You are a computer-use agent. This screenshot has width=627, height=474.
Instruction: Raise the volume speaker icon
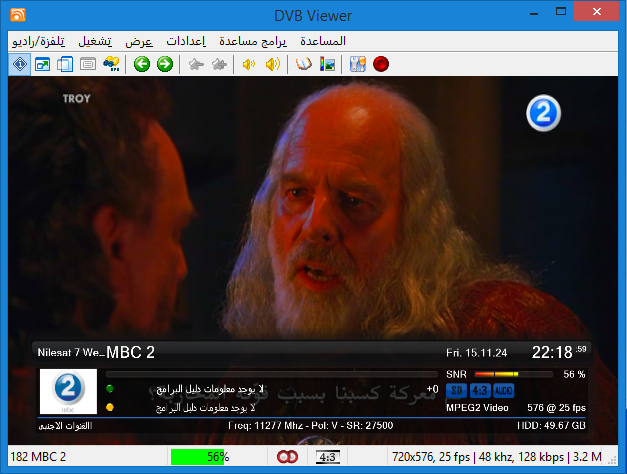273,64
